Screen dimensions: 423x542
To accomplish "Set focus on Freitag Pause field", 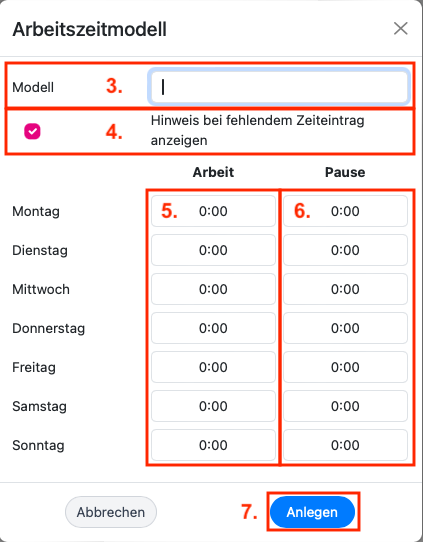I will click(345, 367).
